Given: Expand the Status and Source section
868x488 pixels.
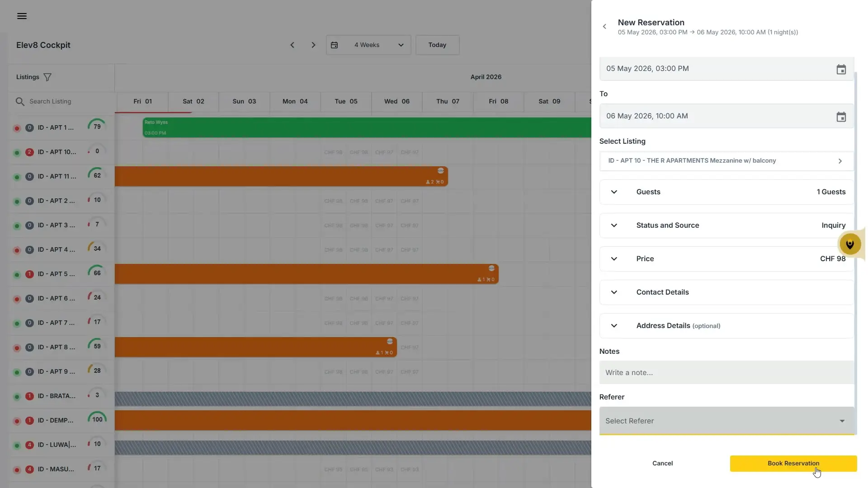Looking at the screenshot, I should coord(726,225).
